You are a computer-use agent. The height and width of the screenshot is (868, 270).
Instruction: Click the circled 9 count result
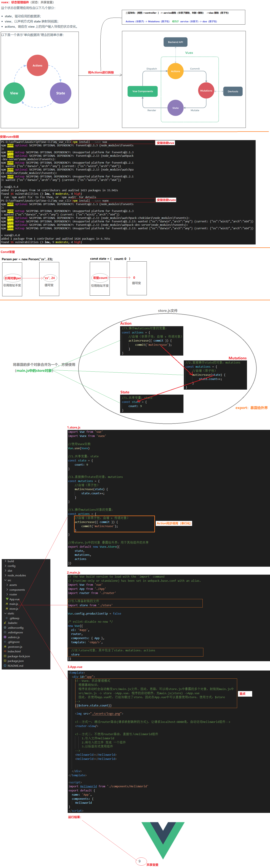tap(140, 861)
